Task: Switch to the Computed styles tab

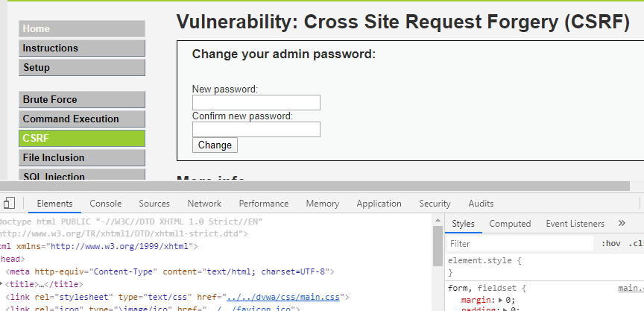Action: click(510, 224)
